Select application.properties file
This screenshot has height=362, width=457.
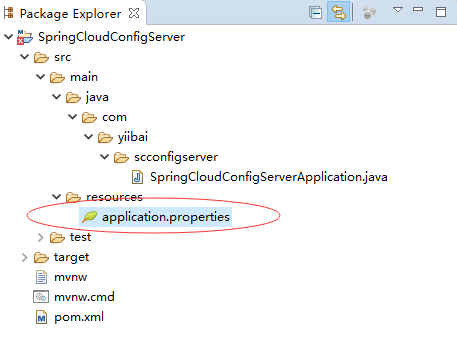pyautogui.click(x=166, y=217)
